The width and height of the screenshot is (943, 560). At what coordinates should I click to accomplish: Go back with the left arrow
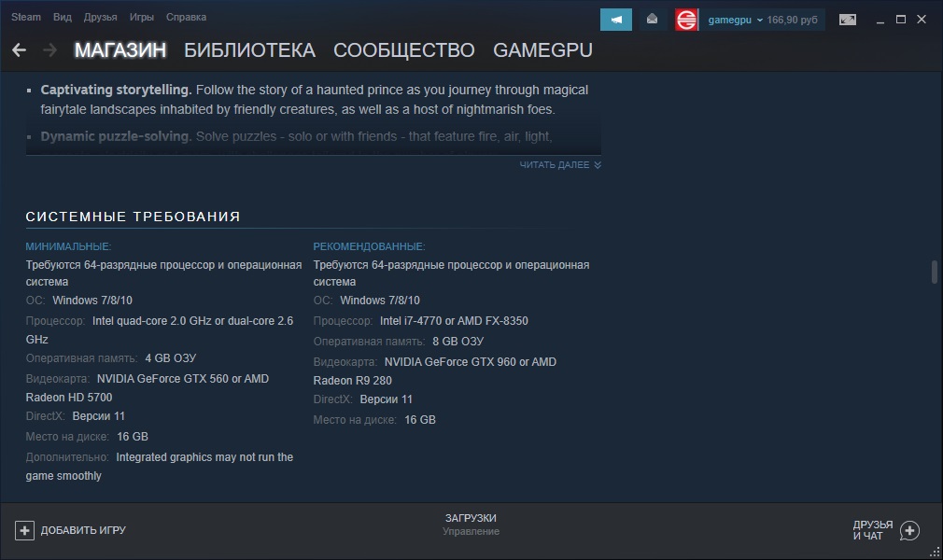20,49
